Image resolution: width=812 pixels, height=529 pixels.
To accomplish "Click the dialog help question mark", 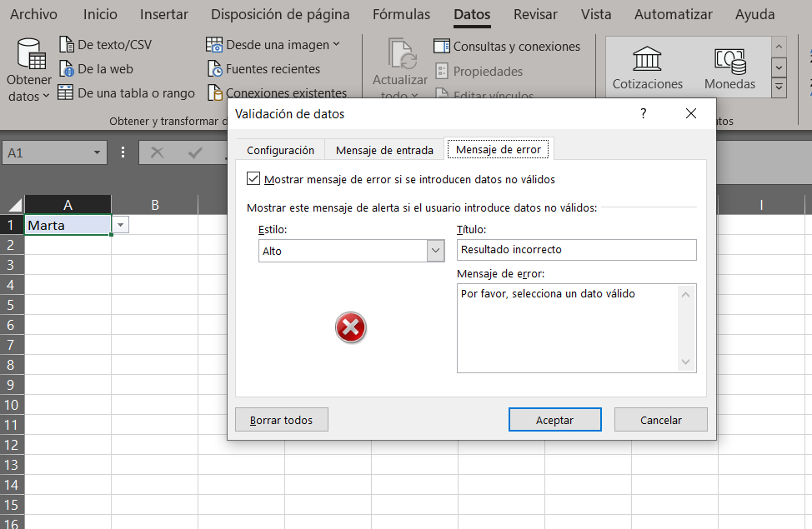I will [x=643, y=113].
